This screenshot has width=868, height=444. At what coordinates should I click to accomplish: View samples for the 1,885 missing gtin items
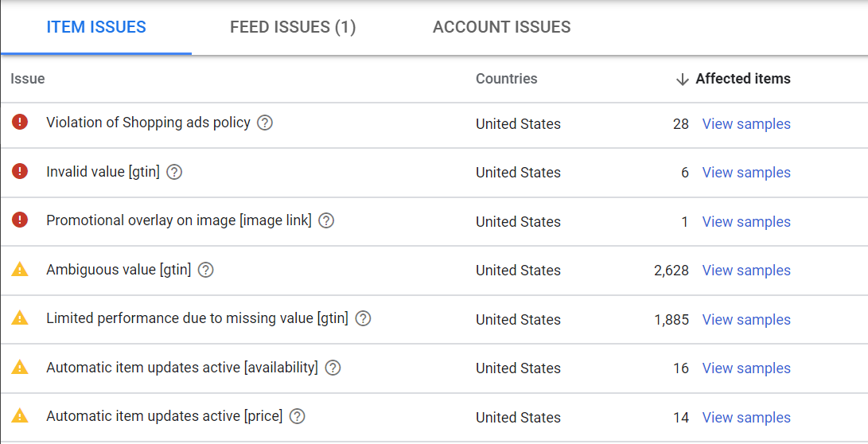[746, 320]
